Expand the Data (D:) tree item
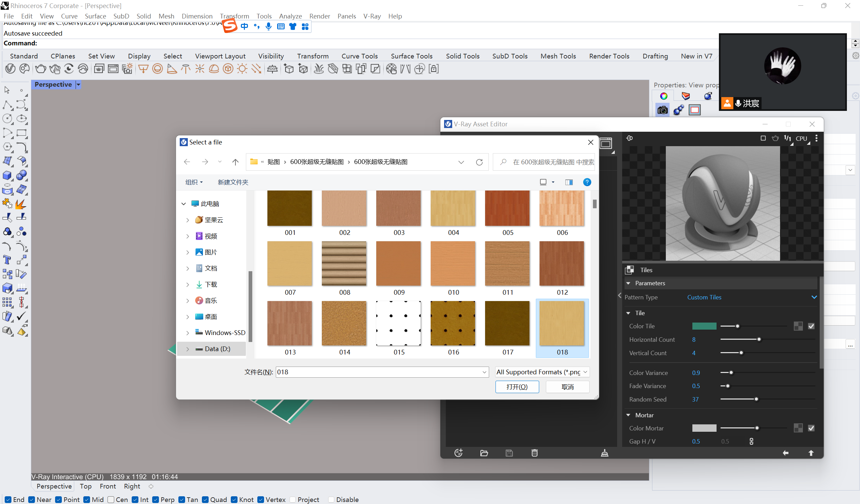 (x=187, y=349)
